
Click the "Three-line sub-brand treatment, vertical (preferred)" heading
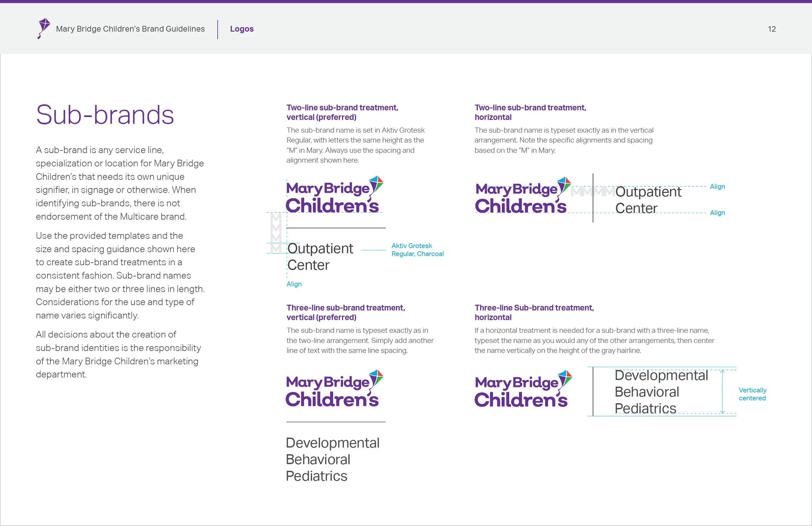pyautogui.click(x=346, y=312)
